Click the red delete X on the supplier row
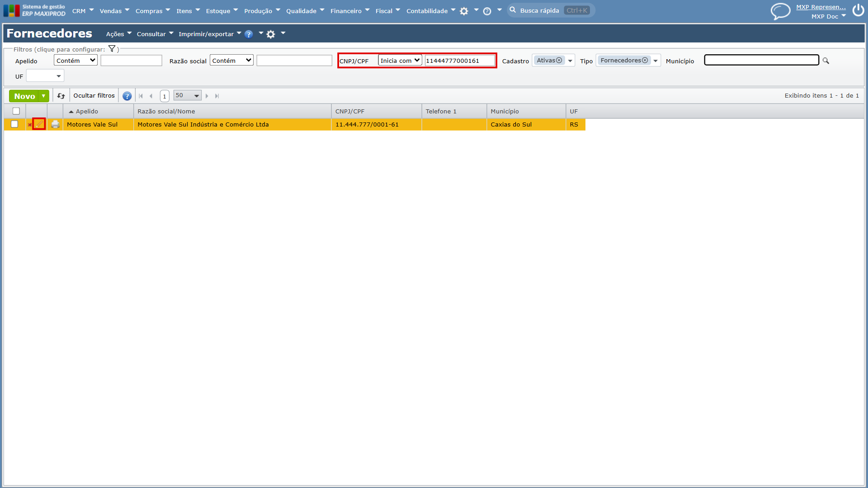Screen dimensions: 868x488 tap(30, 125)
